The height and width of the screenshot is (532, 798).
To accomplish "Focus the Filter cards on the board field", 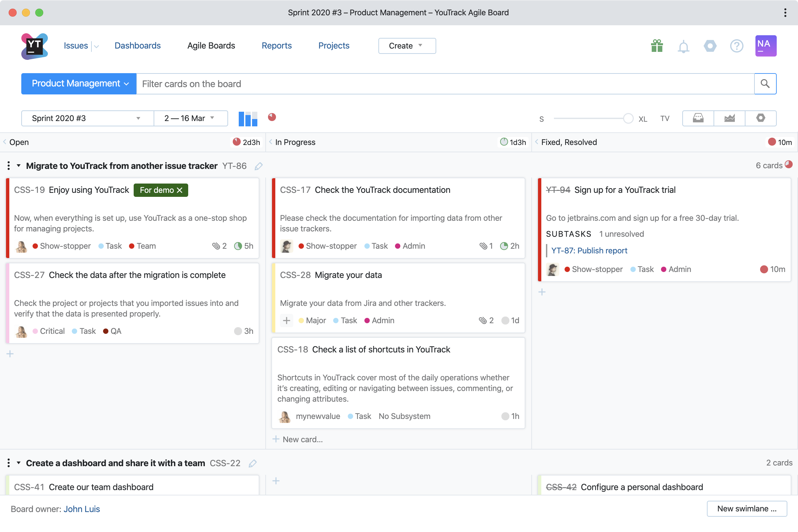I will click(445, 84).
